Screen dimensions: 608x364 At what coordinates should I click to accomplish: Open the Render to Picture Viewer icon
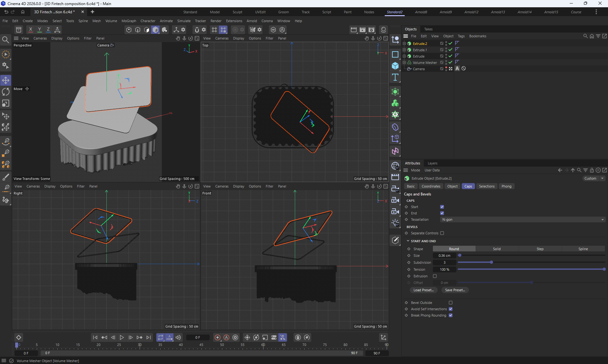363,30
